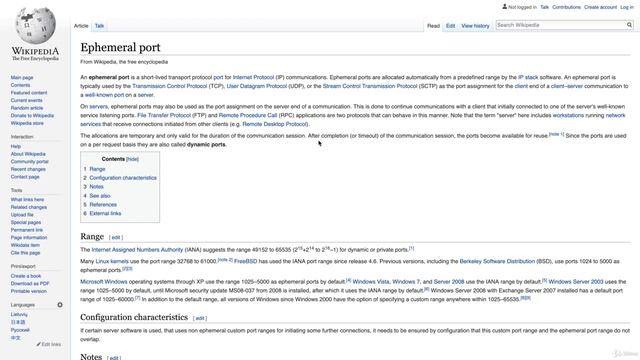
Task: Open Berkeley Software Distribution link
Action: pyautogui.click(x=497, y=262)
